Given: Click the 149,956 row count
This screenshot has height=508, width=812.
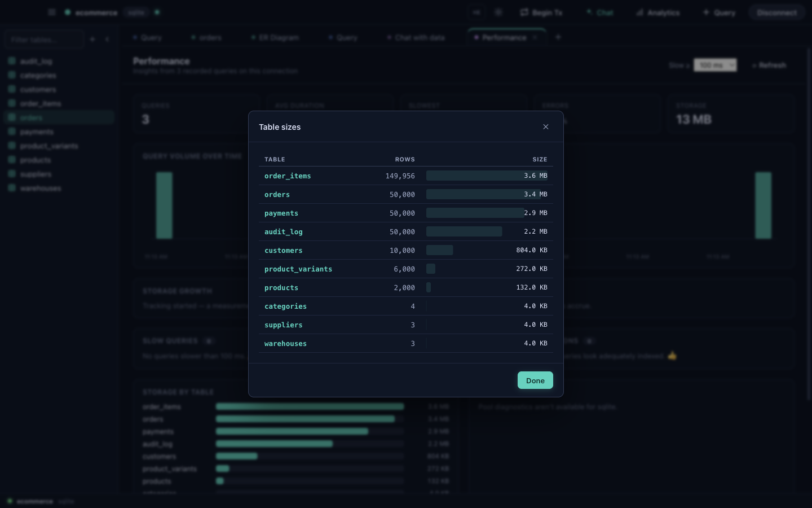Looking at the screenshot, I should coord(400,176).
